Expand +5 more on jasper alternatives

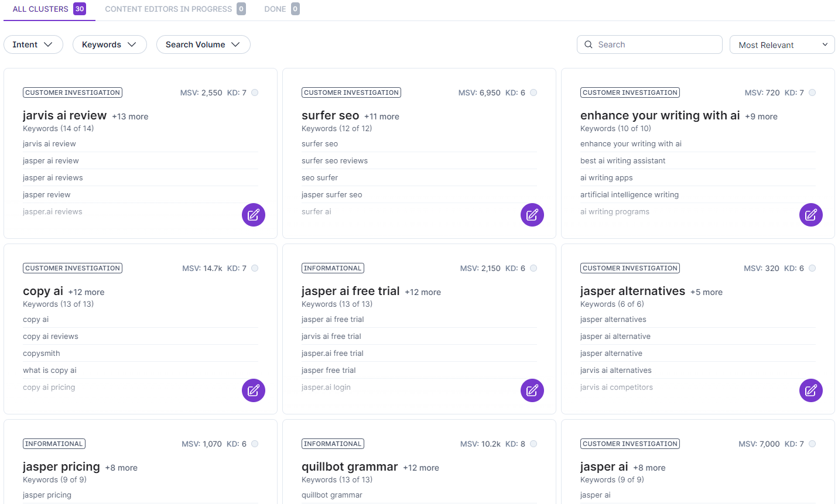pos(706,292)
